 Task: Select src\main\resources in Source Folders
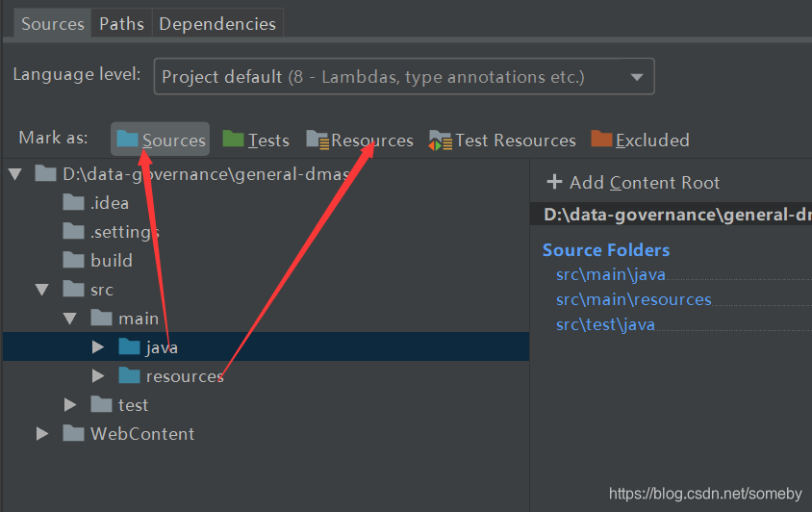pos(633,299)
